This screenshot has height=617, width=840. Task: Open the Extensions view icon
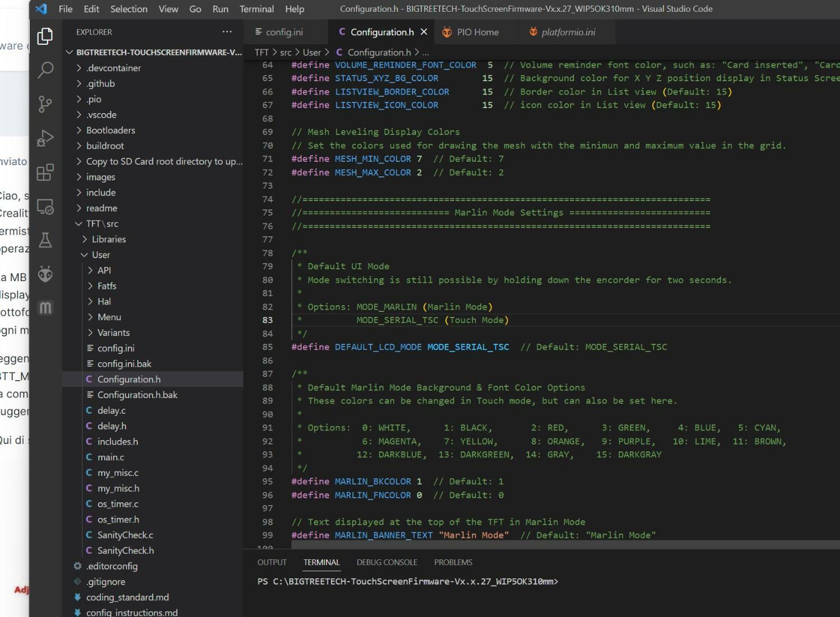point(45,172)
